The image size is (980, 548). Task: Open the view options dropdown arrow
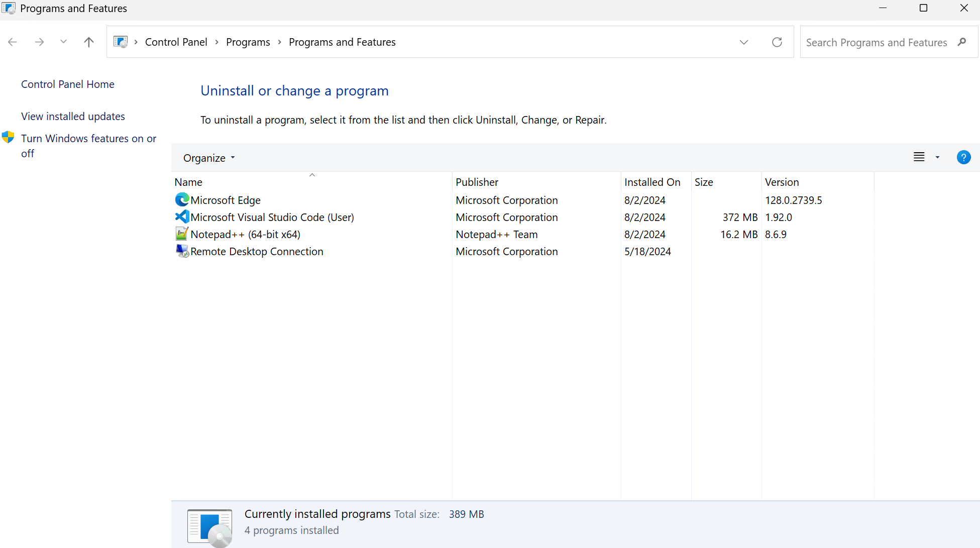pyautogui.click(x=937, y=158)
